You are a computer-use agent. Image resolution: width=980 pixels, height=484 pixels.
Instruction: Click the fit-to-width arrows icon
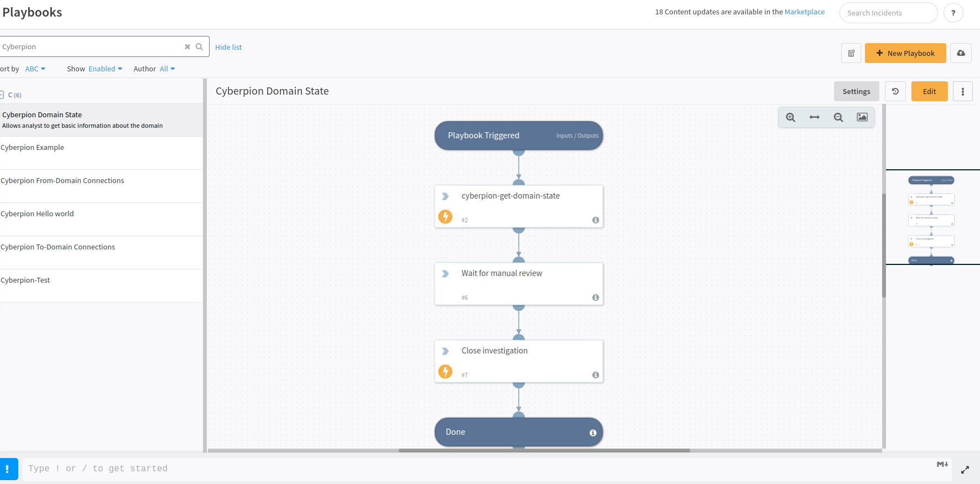click(x=814, y=117)
